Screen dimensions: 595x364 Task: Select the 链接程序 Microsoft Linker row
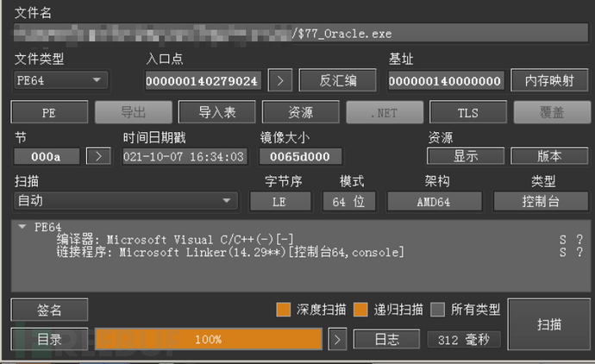click(x=230, y=253)
